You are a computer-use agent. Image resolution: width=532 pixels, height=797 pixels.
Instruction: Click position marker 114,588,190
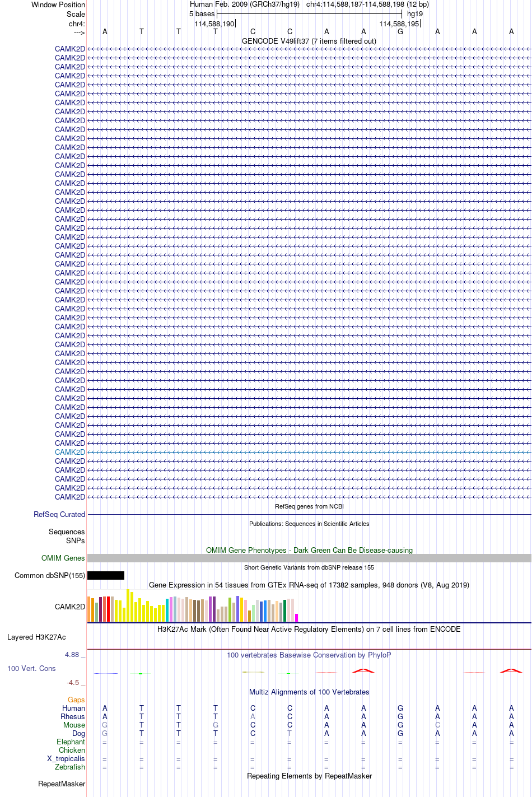coord(214,24)
